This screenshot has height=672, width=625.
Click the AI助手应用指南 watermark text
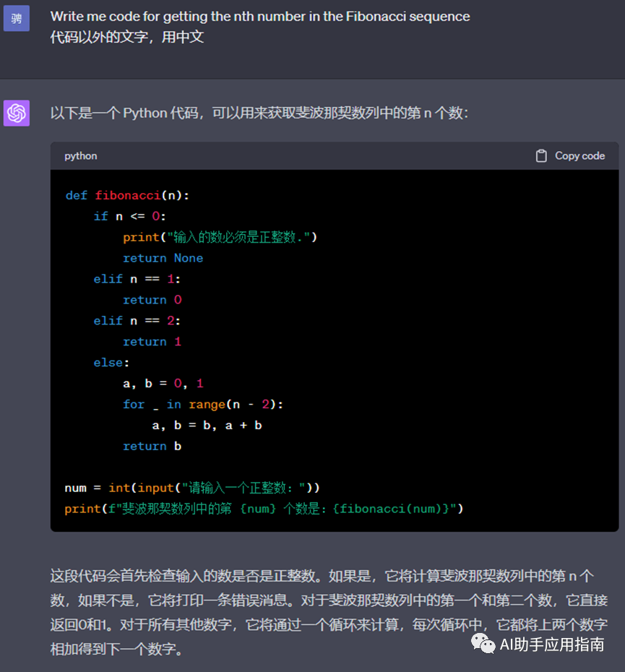[552, 645]
